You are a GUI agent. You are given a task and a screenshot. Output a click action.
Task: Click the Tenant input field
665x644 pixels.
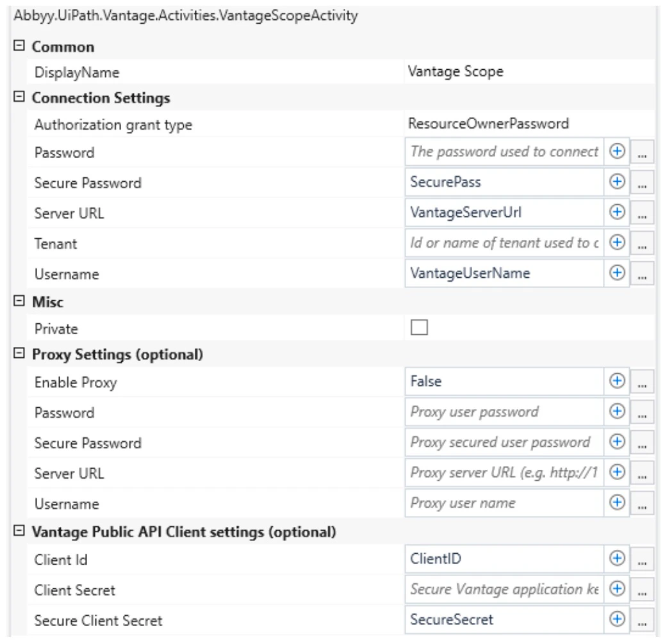[x=500, y=243]
